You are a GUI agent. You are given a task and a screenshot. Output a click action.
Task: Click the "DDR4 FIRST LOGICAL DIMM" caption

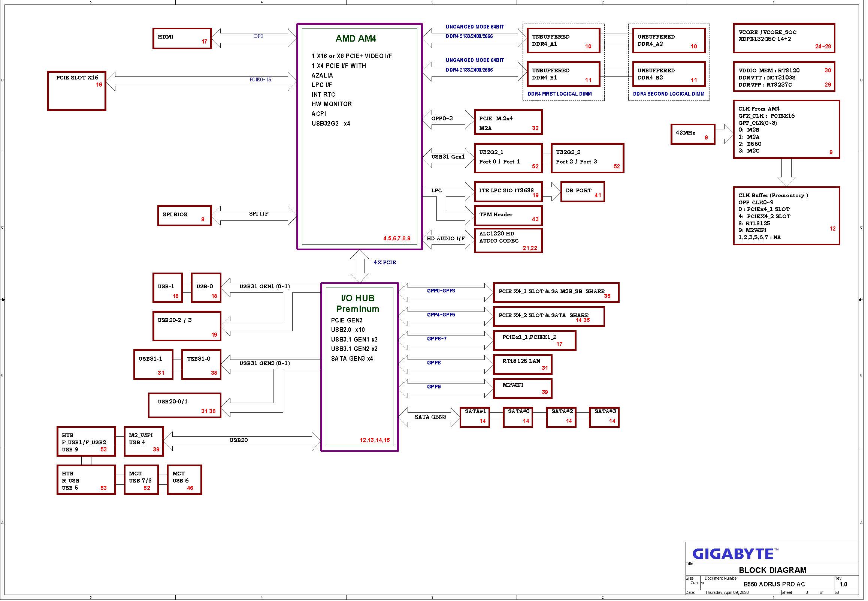559,94
